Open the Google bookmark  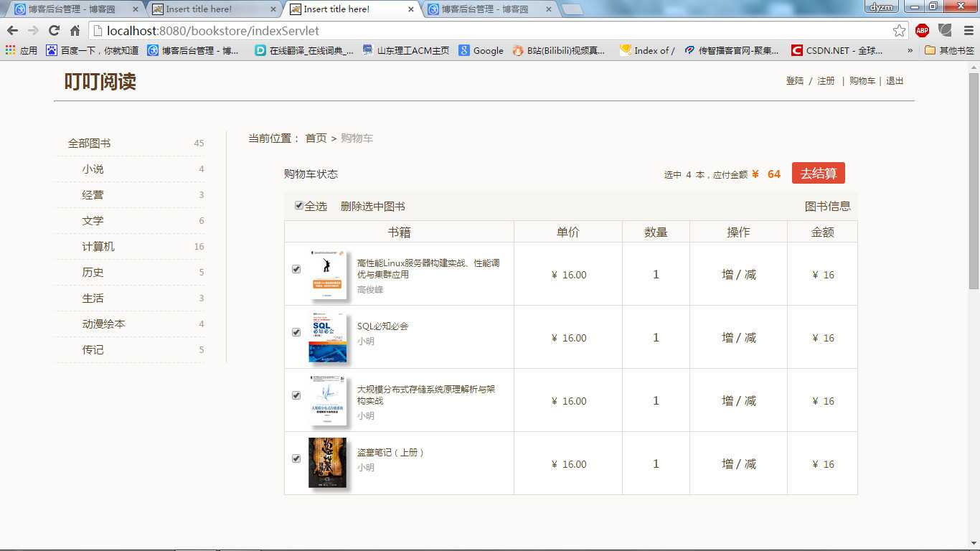click(481, 50)
